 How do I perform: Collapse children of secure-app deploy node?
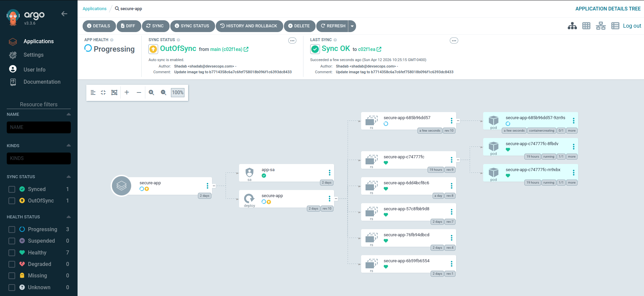tap(336, 198)
